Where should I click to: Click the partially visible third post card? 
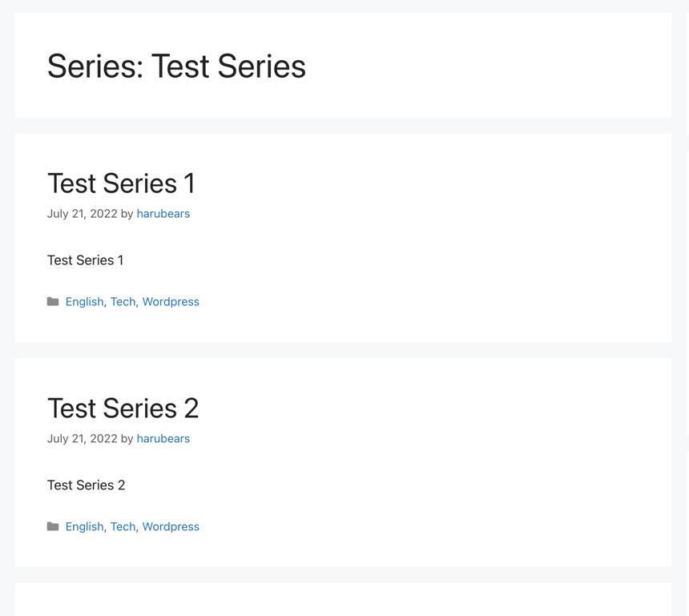[x=343, y=600]
